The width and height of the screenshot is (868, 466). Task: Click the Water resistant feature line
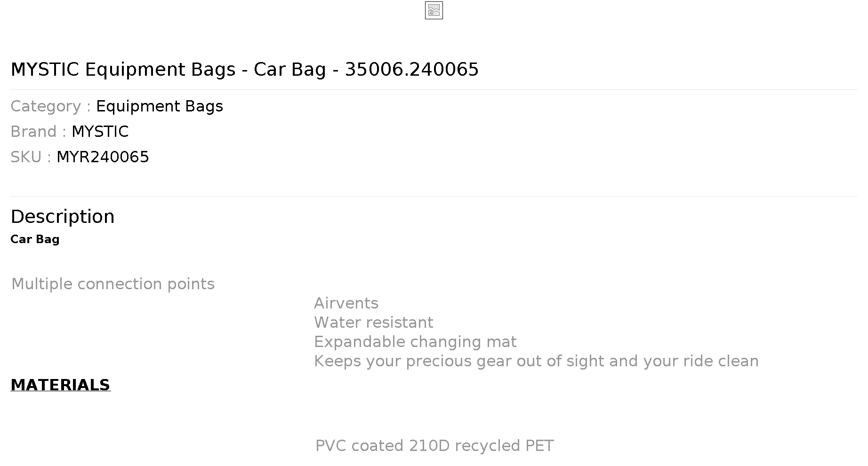tap(373, 323)
